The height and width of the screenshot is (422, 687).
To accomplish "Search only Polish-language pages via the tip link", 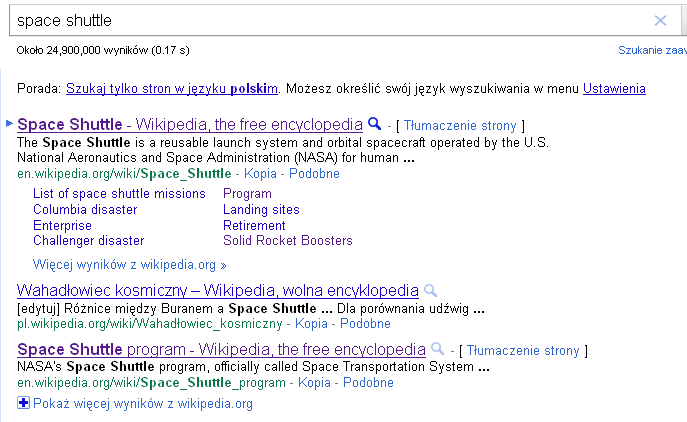I will pyautogui.click(x=171, y=88).
